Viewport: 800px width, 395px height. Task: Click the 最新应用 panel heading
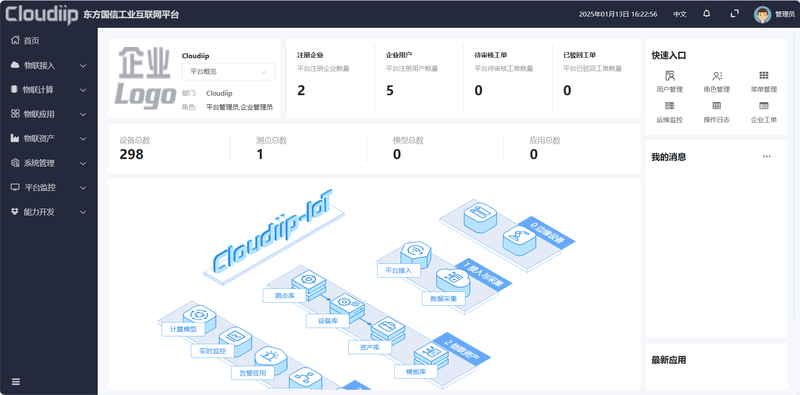pyautogui.click(x=668, y=360)
